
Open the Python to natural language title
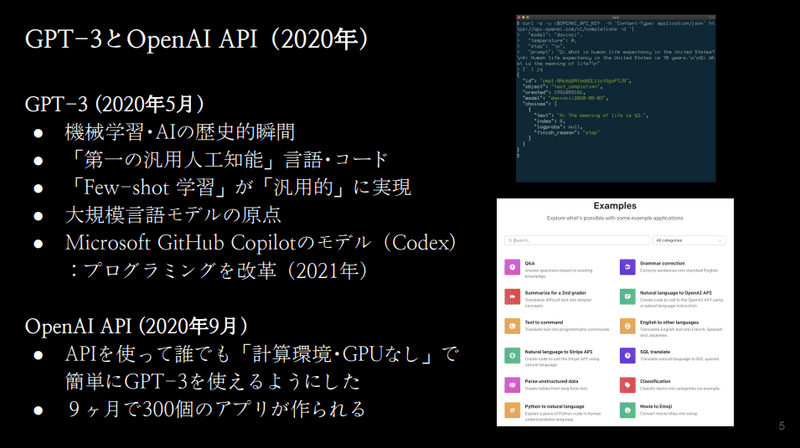[555, 407]
